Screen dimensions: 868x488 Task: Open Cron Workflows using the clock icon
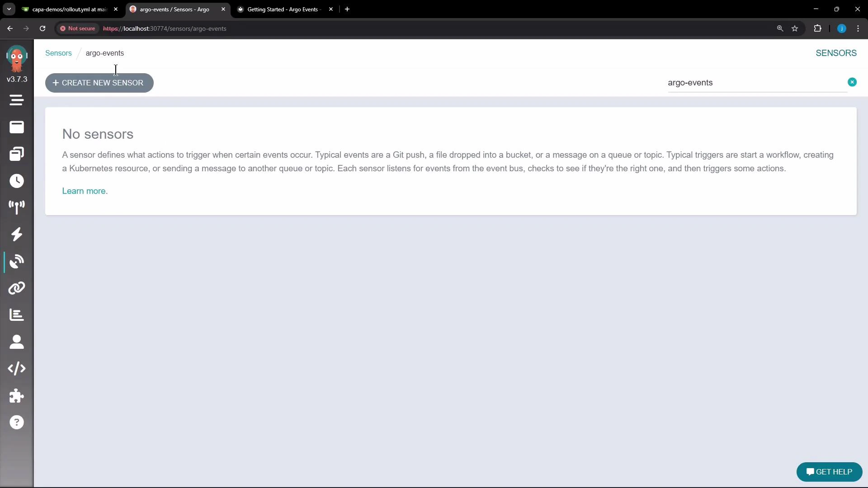(16, 181)
